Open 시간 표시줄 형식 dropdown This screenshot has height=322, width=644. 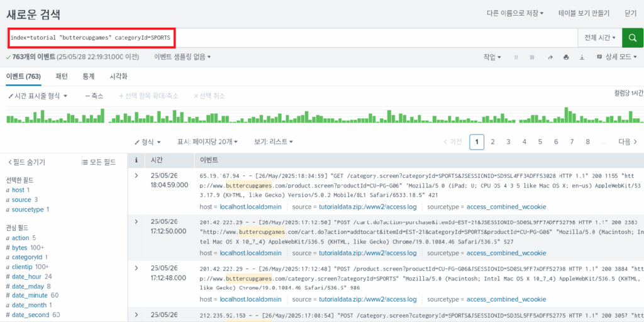38,96
